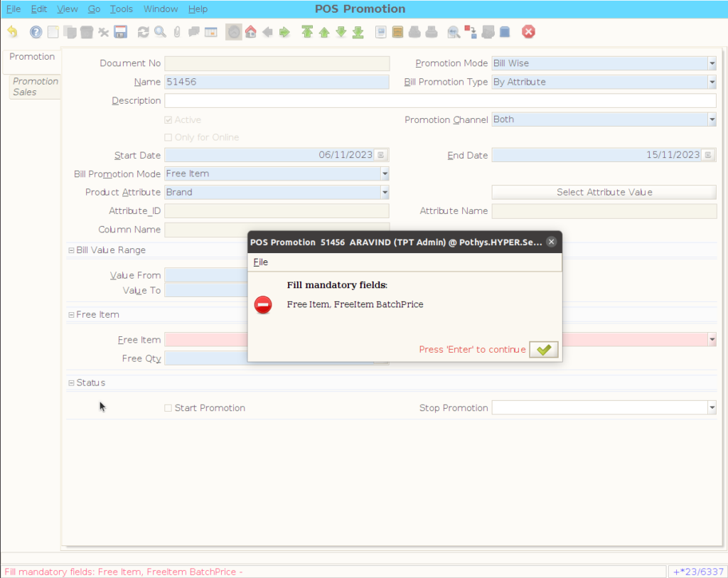Click the Print toolbar icon
The image size is (728, 578).
(432, 32)
